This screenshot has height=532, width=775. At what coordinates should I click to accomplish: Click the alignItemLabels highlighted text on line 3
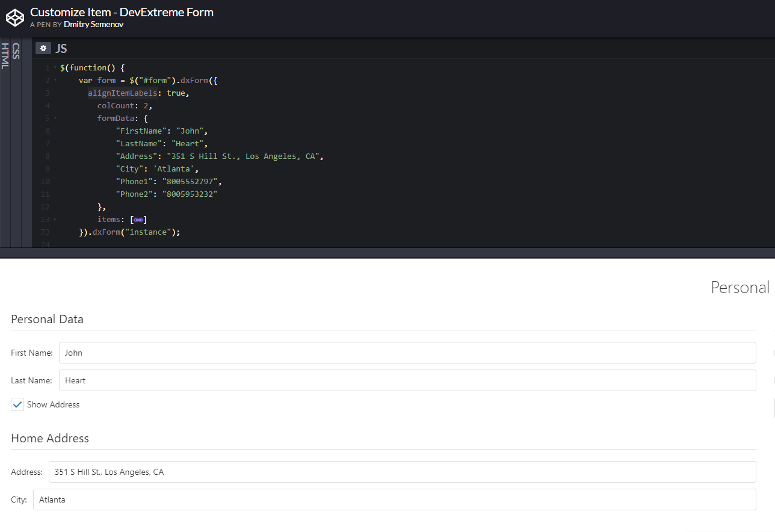[123, 93]
